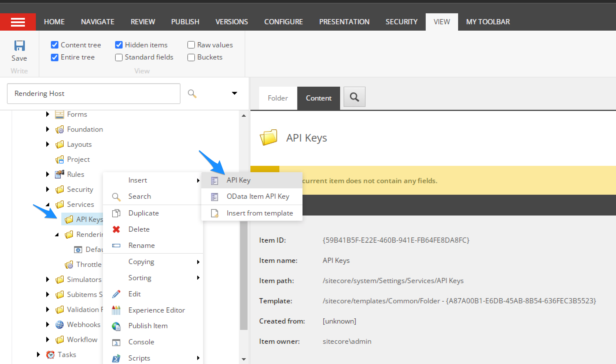Choose Insert from template option
The image size is (616, 364).
(x=252, y=213)
